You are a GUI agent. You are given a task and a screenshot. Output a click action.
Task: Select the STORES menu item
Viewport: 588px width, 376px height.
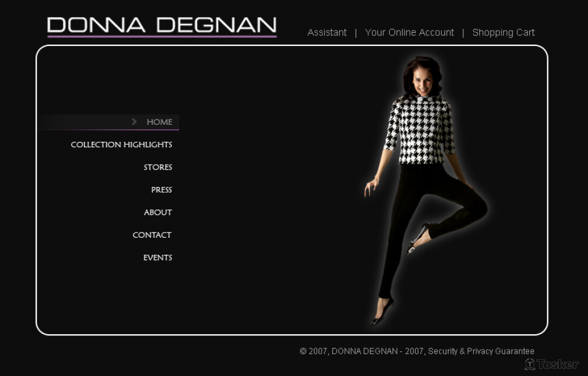[x=158, y=167]
